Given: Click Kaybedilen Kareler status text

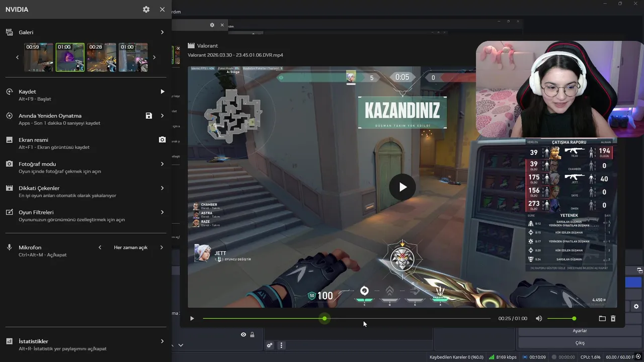Looking at the screenshot, I should [456, 357].
